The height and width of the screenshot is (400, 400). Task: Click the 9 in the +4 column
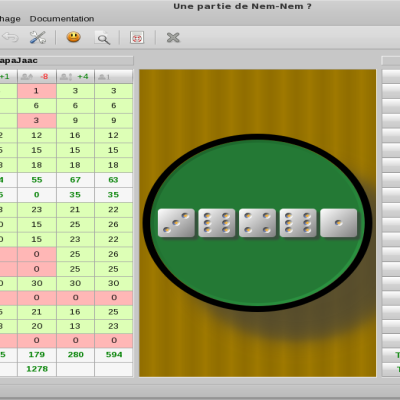[75, 121]
